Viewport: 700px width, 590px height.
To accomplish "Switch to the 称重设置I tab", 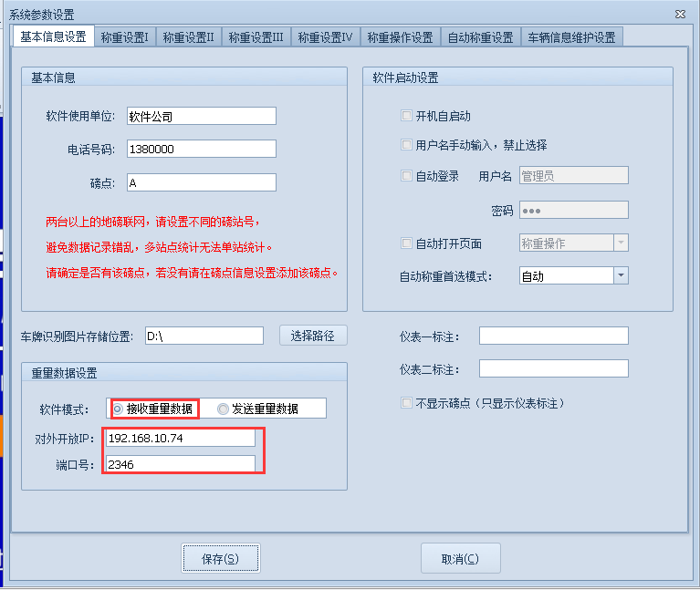I will 124,37.
